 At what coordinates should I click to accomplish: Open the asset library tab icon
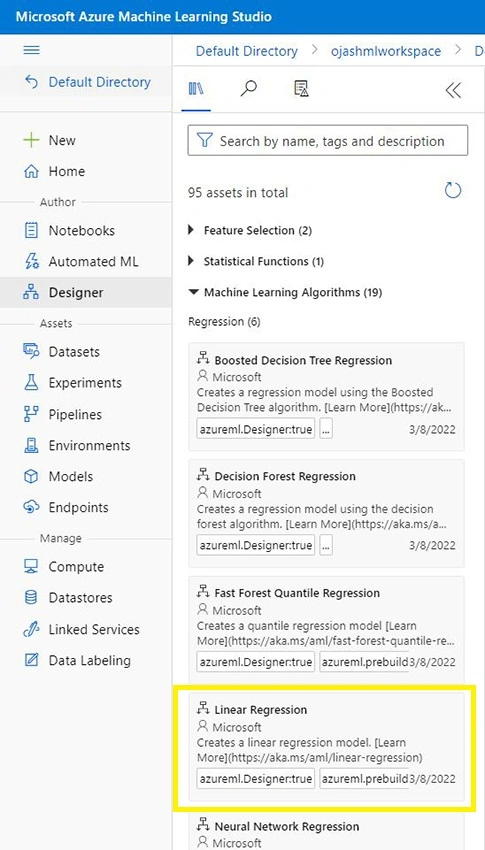196,89
